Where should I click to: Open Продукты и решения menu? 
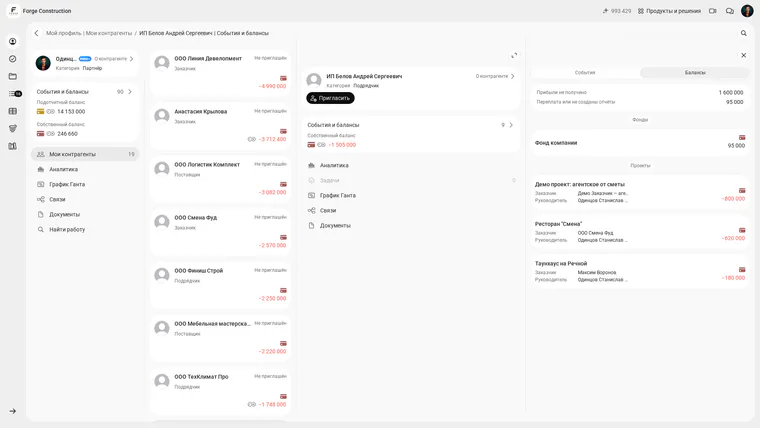coord(669,11)
